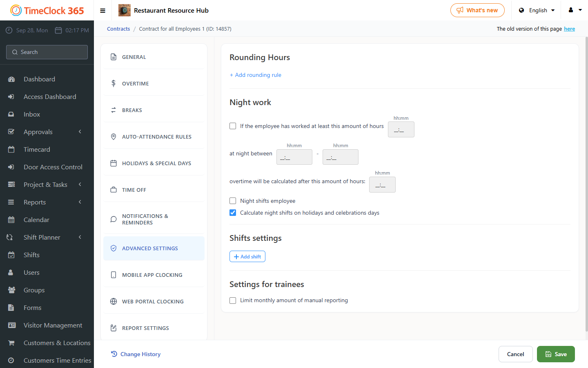The width and height of the screenshot is (588, 368).
Task: Open the English language dropdown
Action: point(537,10)
